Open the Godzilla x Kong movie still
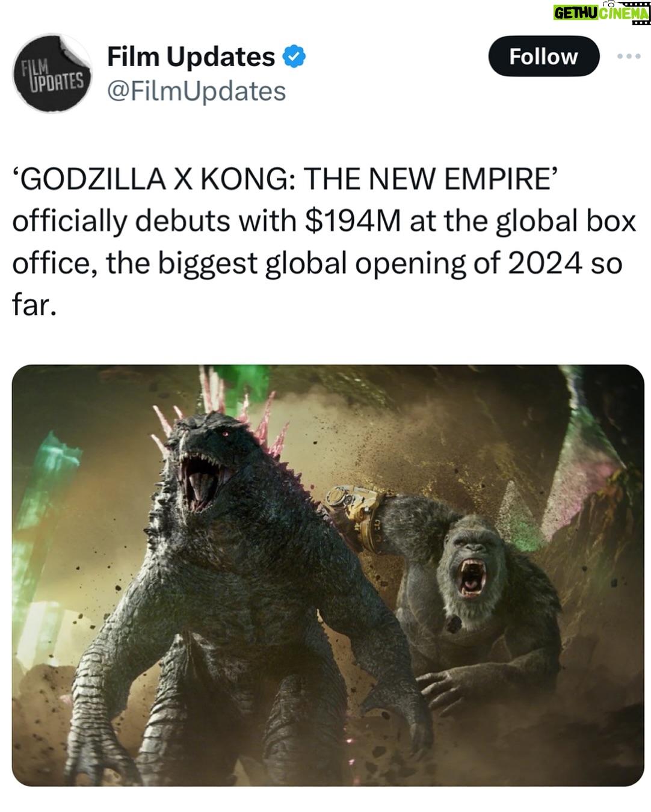 [328, 575]
